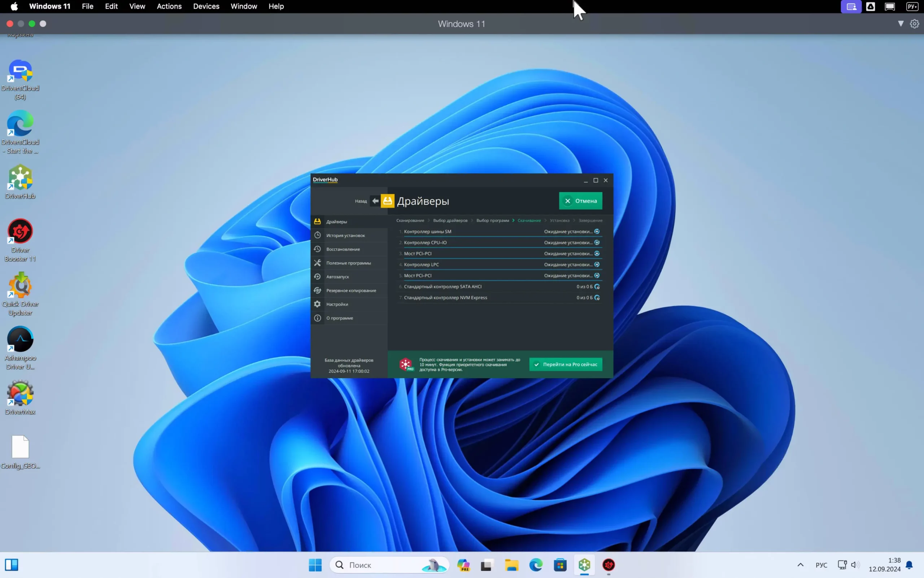
Task: Click the Сканирование breadcrumb step
Action: click(x=410, y=220)
